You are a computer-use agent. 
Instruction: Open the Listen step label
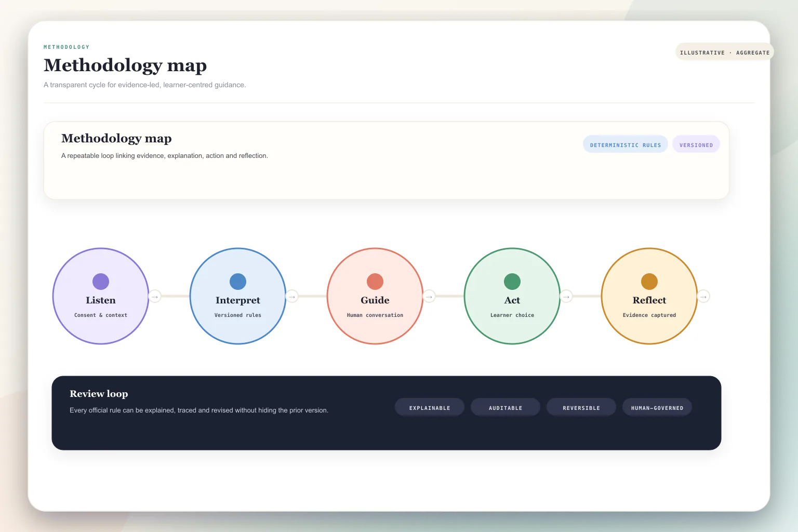(101, 300)
